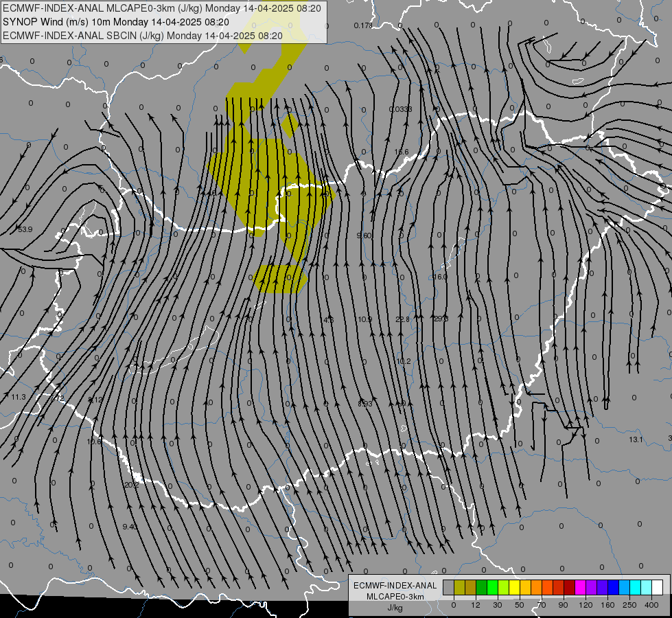Select the bright green legend swatch
Viewport: 672px width, 618px height.
coord(492,587)
